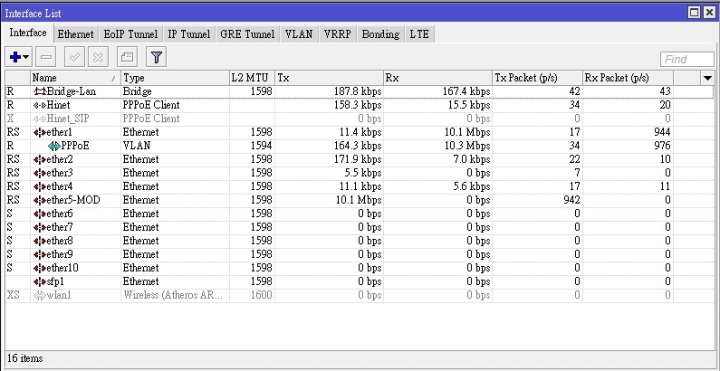Sort by Tx Packet (p/s) header

click(537, 78)
